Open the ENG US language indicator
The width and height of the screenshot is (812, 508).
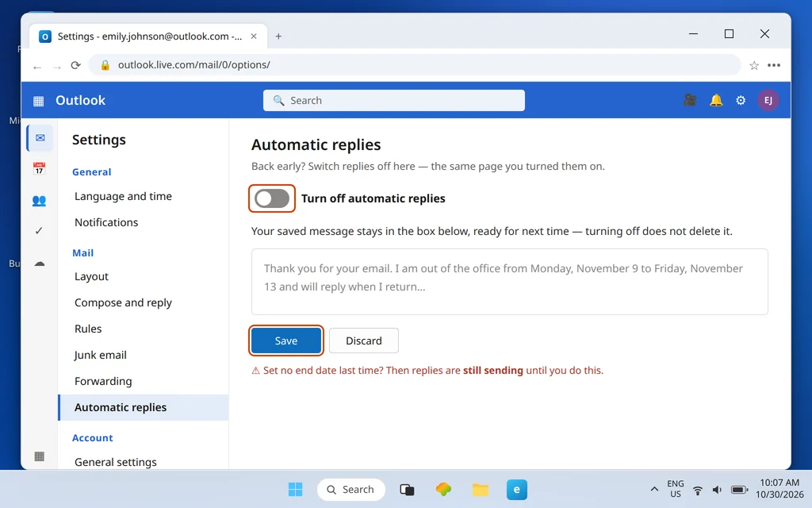pos(676,489)
